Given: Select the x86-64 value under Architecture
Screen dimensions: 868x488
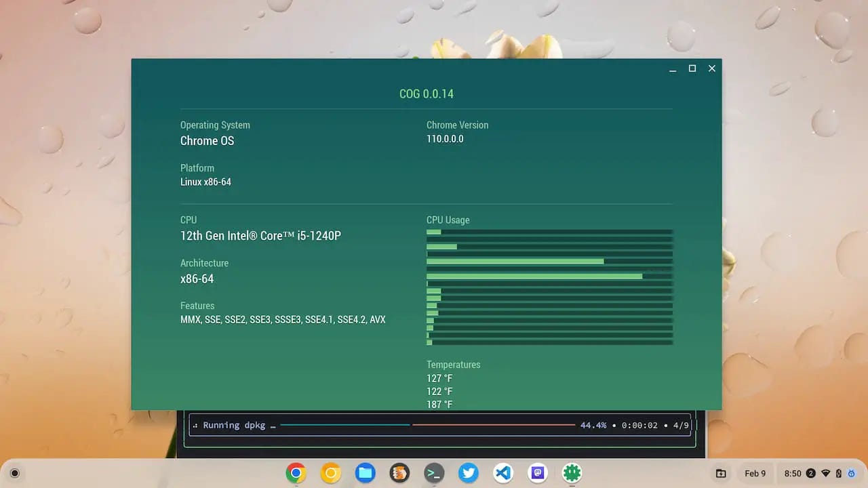Looking at the screenshot, I should click(x=197, y=279).
